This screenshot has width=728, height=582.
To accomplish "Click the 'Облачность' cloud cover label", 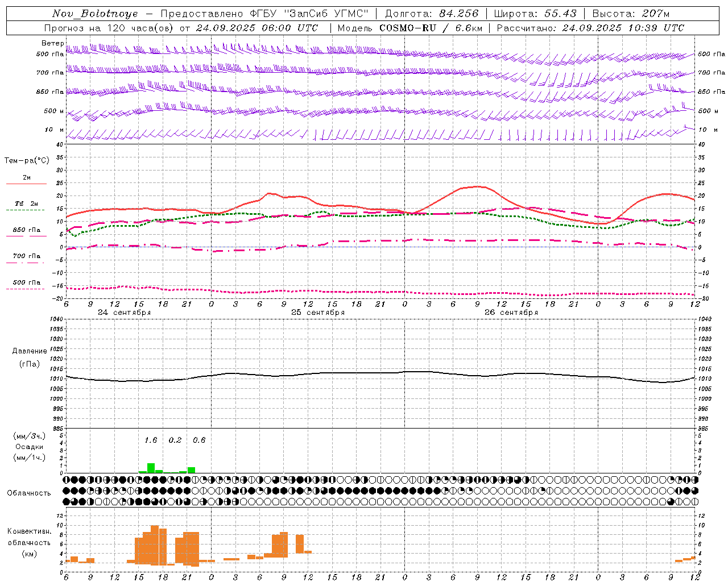I will click(x=29, y=493).
